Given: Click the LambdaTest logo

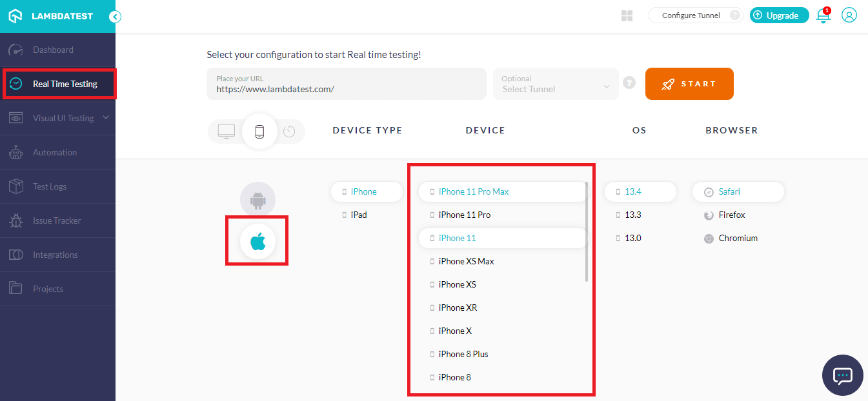Looking at the screenshot, I should (51, 16).
